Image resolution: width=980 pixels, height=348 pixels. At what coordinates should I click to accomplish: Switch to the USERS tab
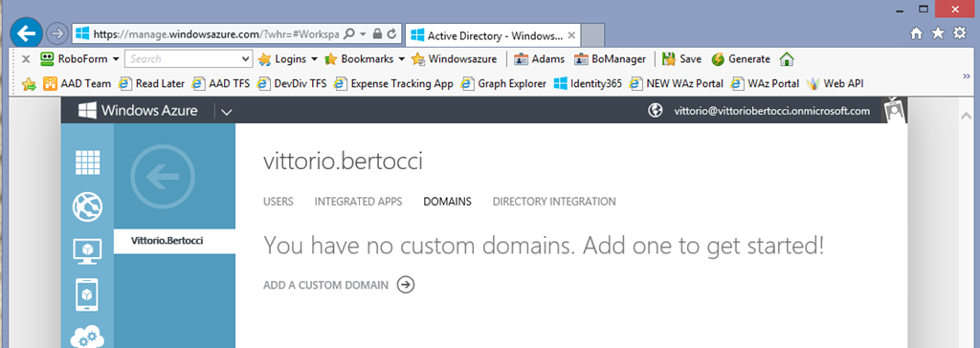coord(278,201)
